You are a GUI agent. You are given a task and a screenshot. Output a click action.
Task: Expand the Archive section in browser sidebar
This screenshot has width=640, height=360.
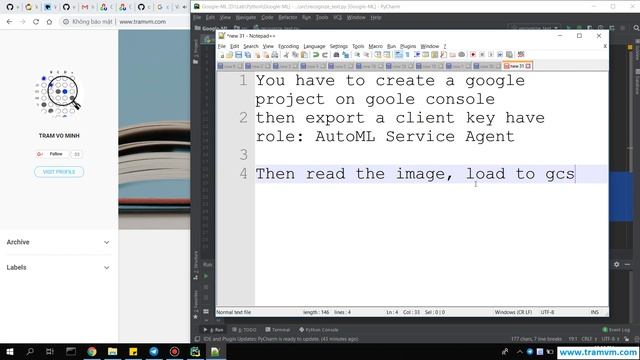[x=59, y=242]
